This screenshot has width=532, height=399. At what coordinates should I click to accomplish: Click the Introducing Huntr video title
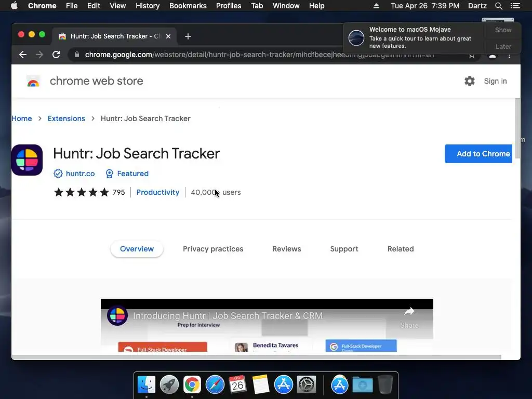tap(228, 316)
